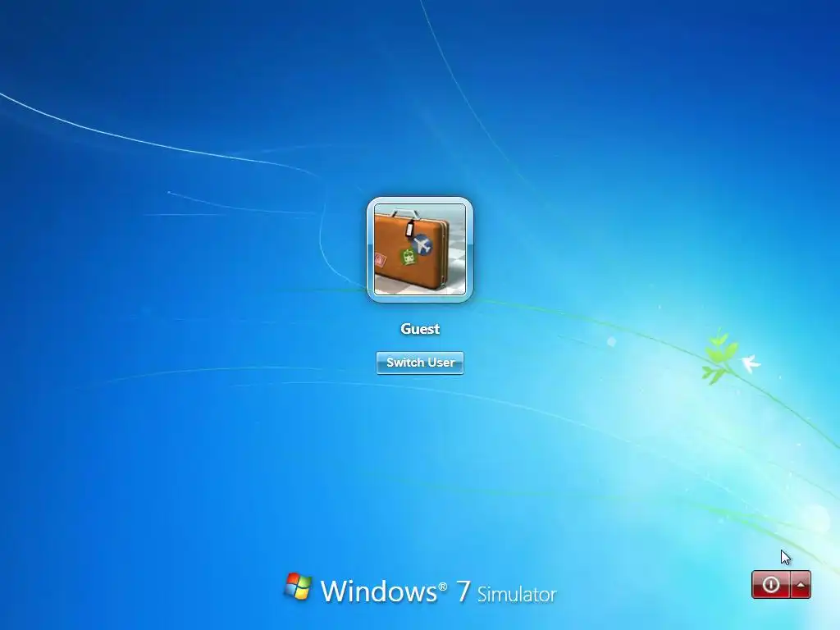Click the red power shutdown icon
Viewport: 840px width, 630px height.
pyautogui.click(x=770, y=584)
